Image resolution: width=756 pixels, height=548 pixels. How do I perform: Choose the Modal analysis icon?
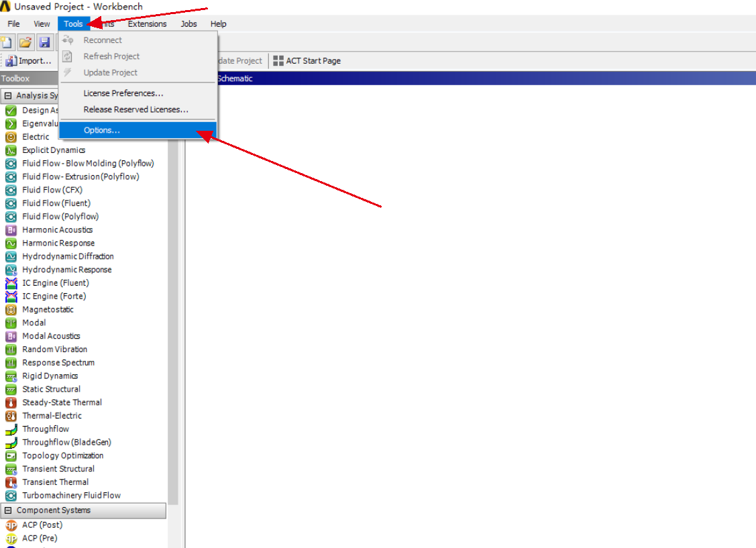[32, 323]
